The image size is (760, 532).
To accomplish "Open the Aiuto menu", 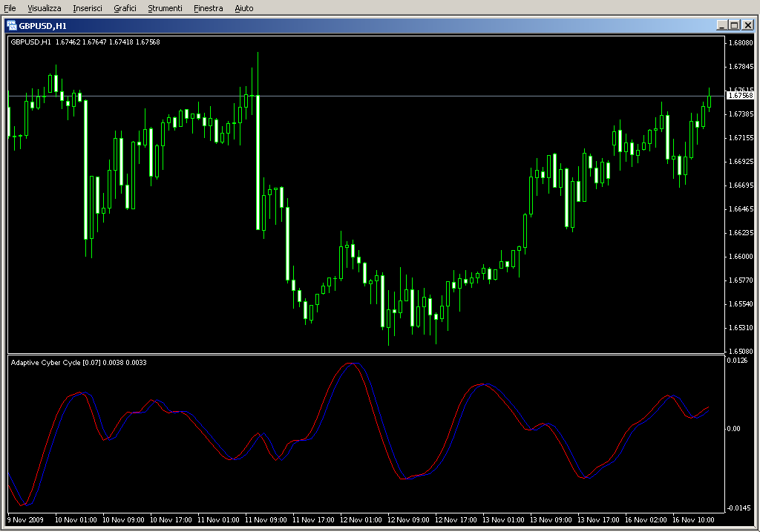I will (243, 8).
